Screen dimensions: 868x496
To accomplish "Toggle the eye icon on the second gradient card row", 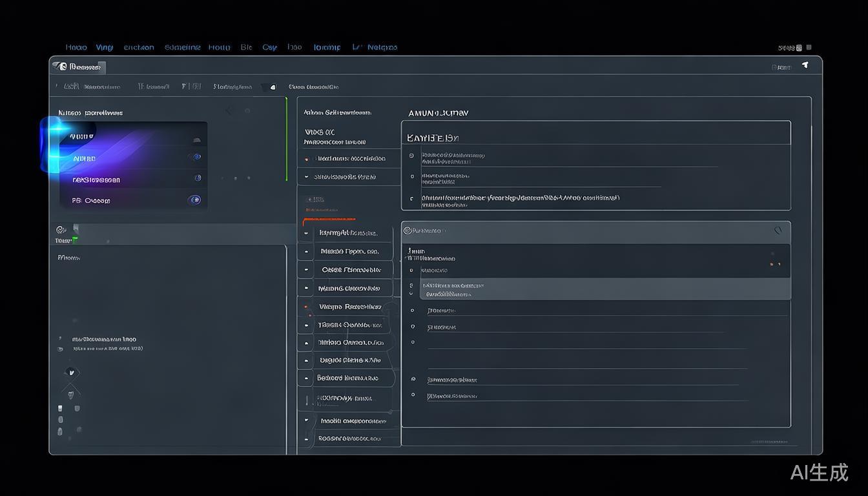I will click(196, 157).
